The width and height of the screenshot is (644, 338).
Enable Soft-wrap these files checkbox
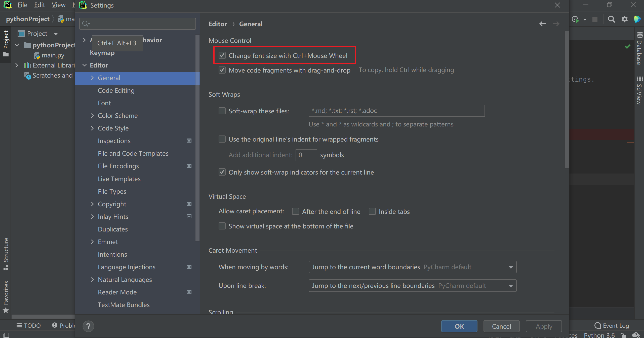222,111
